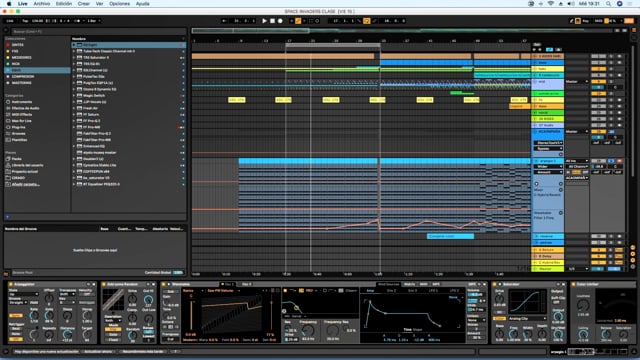Viewport: 640px width, 360px height.
Task: Click the Link button
Action: (x=10, y=21)
